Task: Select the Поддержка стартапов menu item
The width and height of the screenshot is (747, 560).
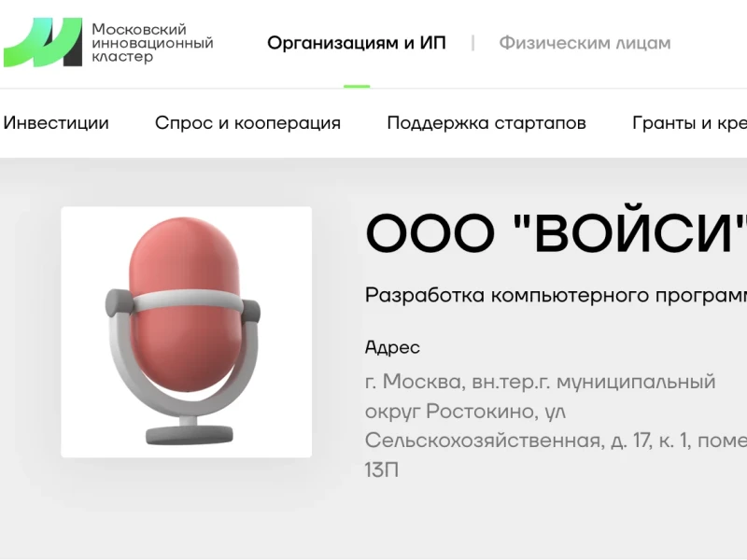Action: pos(486,123)
